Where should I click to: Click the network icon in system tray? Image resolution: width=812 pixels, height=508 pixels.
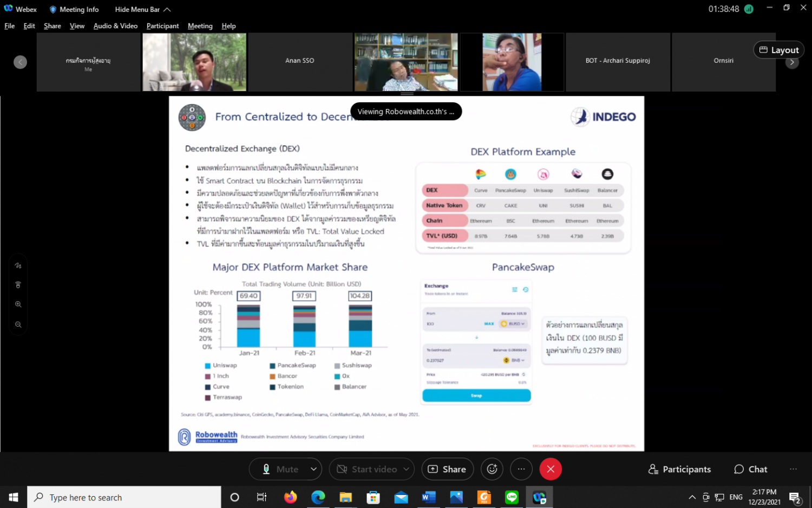[x=719, y=497]
